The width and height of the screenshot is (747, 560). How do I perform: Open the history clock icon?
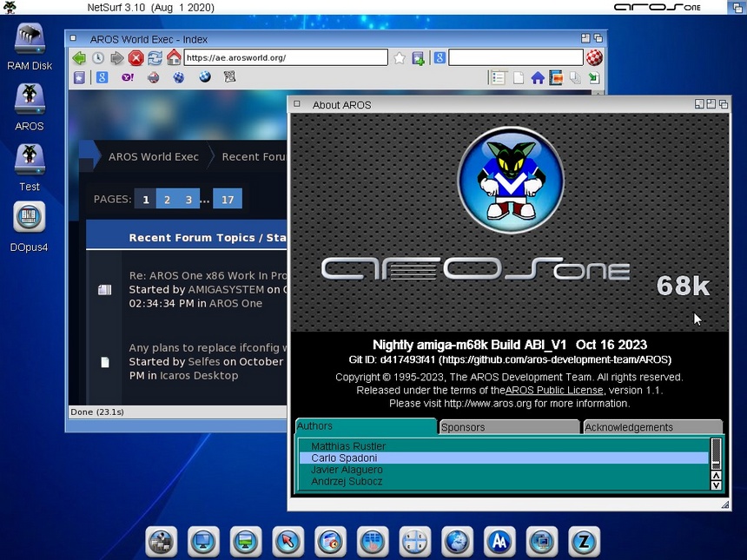click(98, 58)
